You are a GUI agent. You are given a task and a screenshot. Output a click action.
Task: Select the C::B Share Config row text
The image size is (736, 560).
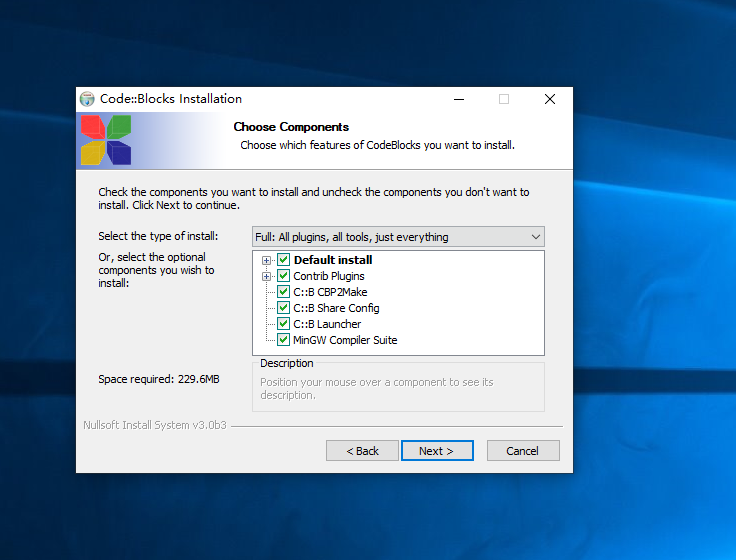pyautogui.click(x=336, y=308)
